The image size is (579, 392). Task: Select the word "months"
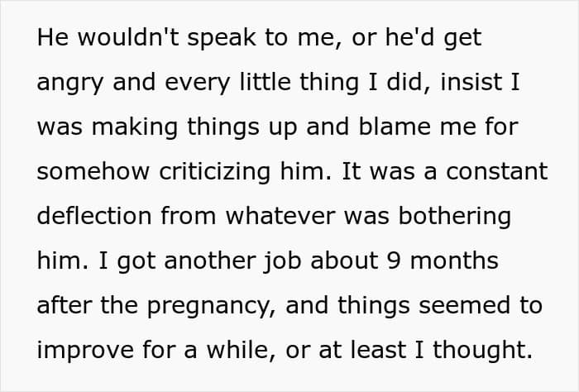coord(454,261)
